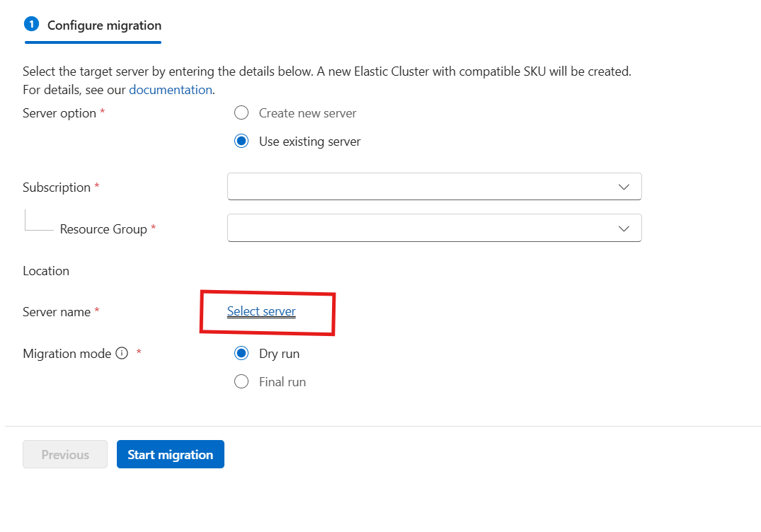761x532 pixels.
Task: Click the Server name label text
Action: point(57,312)
